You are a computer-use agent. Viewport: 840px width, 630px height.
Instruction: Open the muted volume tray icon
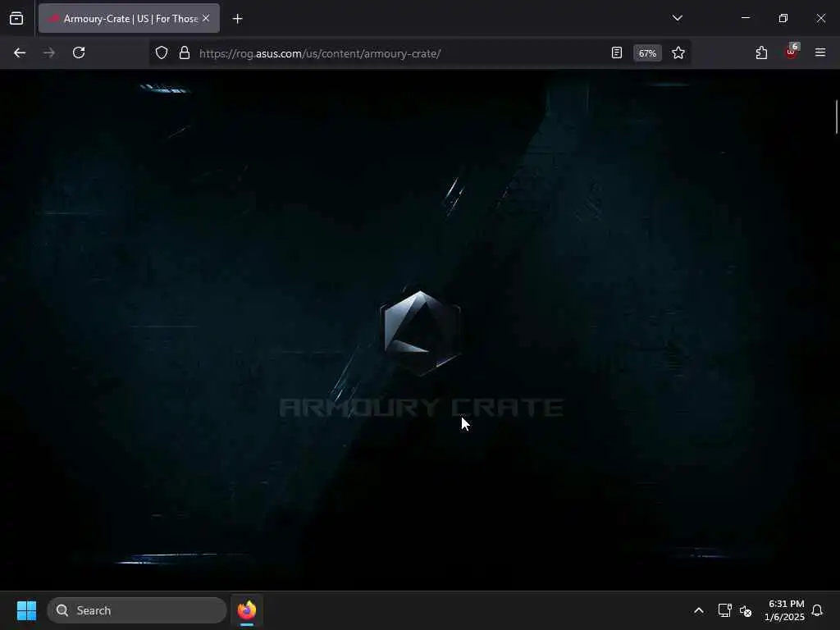tap(746, 610)
